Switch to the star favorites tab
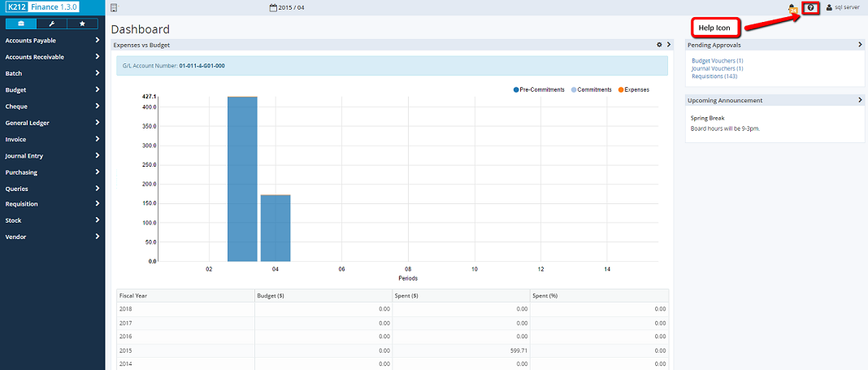Screen dimensions: 868x370 [x=82, y=24]
